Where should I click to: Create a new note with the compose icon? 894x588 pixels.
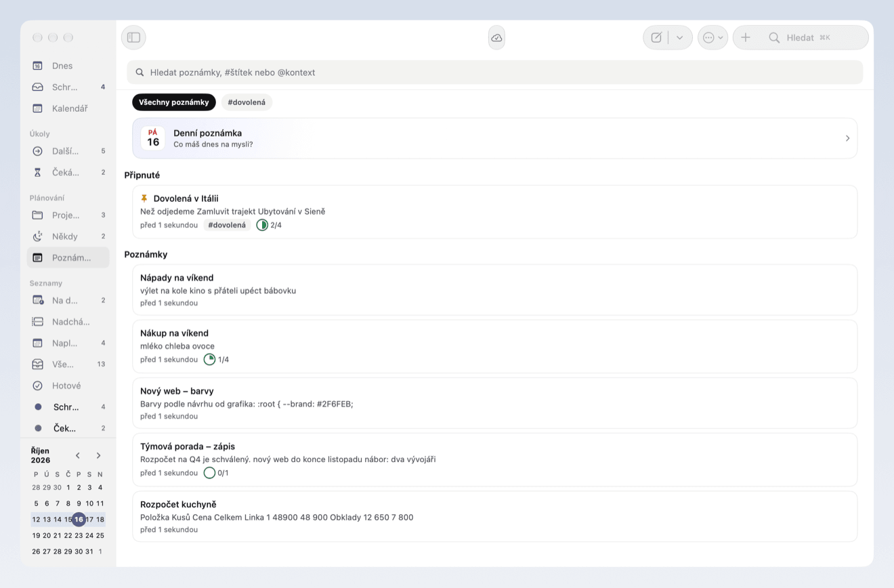tap(656, 37)
